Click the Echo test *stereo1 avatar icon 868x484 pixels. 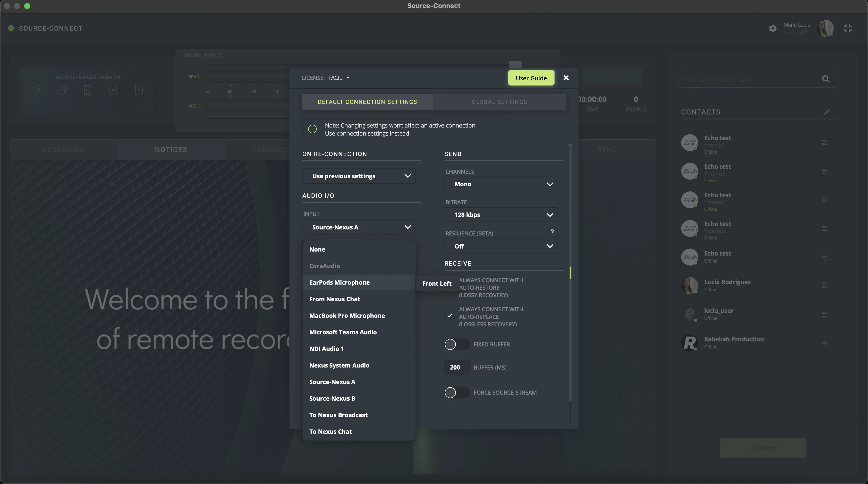pyautogui.click(x=690, y=200)
